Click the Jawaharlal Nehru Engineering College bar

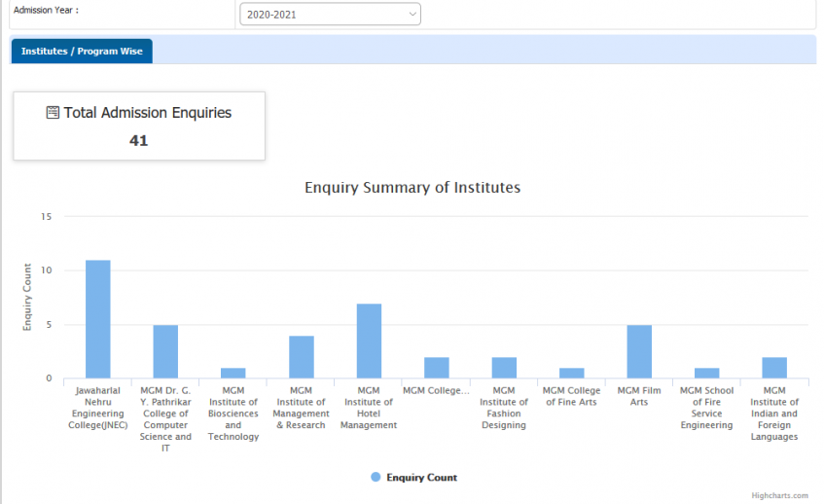pyautogui.click(x=98, y=319)
